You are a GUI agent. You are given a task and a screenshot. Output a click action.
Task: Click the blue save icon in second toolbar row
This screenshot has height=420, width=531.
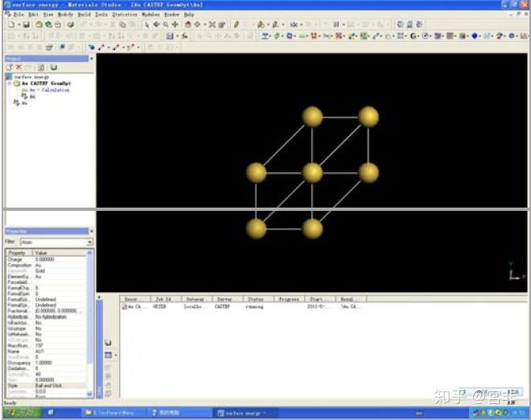point(170,35)
